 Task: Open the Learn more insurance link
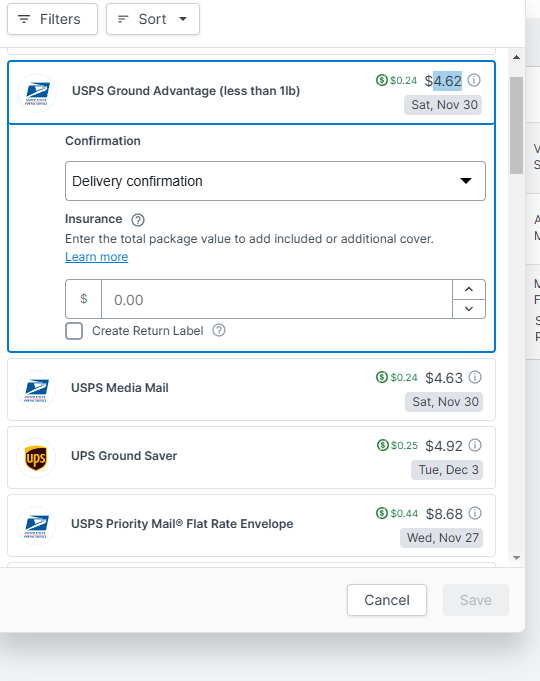[x=96, y=257]
